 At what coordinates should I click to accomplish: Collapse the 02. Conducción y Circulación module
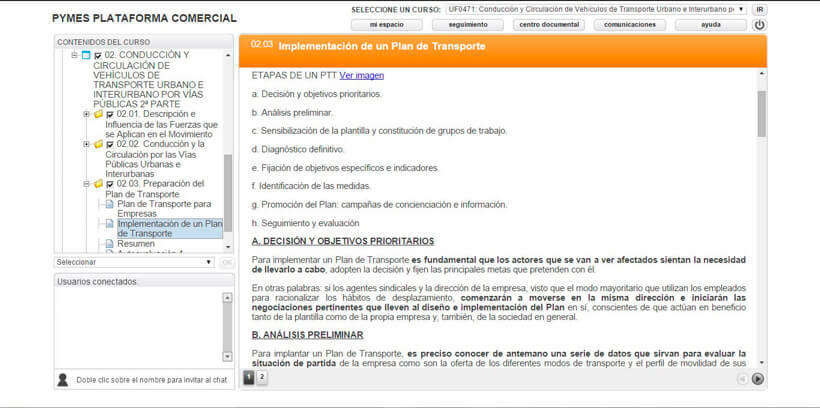[75, 55]
